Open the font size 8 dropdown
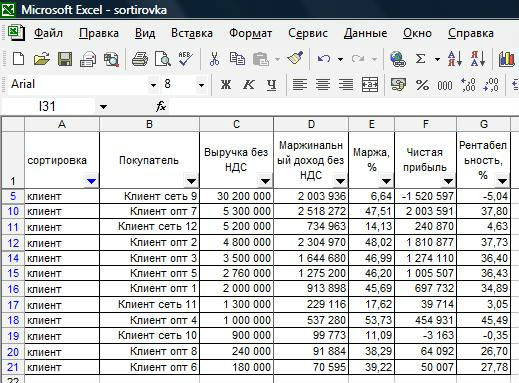This screenshot has height=383, width=519. pos(201,85)
